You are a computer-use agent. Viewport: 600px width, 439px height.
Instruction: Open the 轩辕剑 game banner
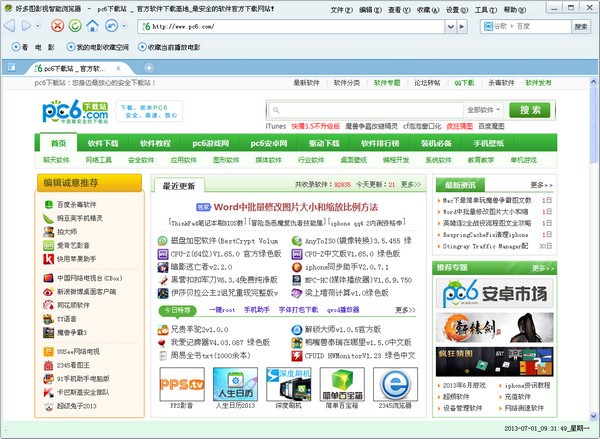click(494, 327)
